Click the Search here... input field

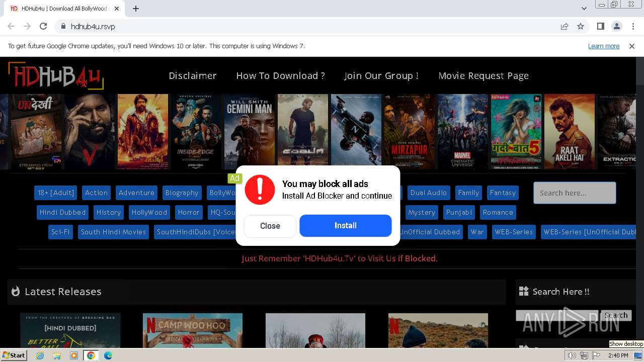point(575,193)
